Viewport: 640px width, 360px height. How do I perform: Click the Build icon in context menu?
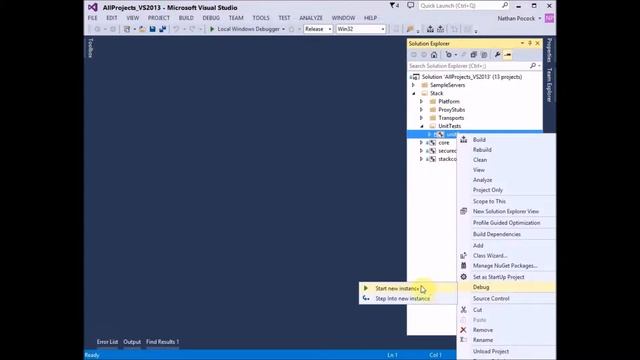[463, 140]
